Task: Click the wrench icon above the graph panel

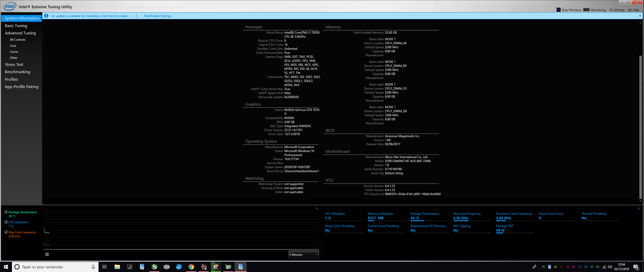Action: 317,209
